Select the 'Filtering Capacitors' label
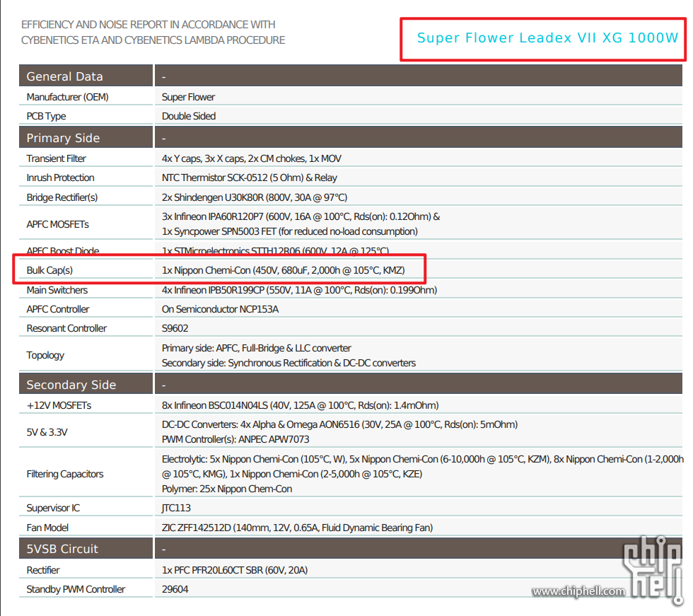Viewport: 693px width, 616px height. (x=65, y=474)
